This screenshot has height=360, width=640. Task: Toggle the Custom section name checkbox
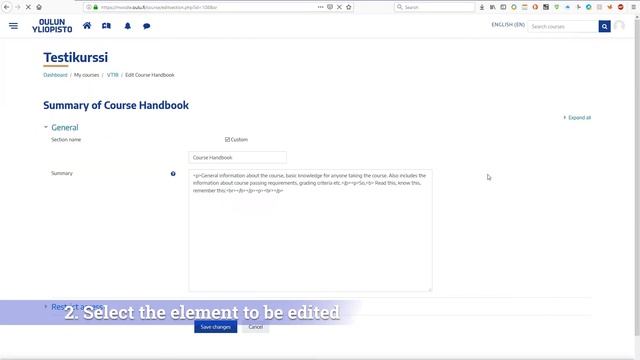pyautogui.click(x=227, y=140)
